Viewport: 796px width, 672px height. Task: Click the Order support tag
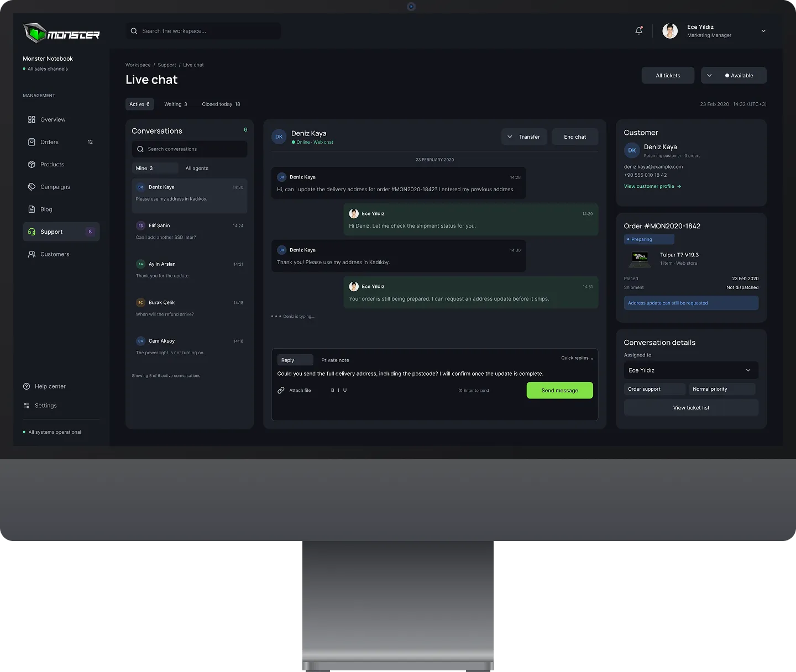click(x=655, y=389)
